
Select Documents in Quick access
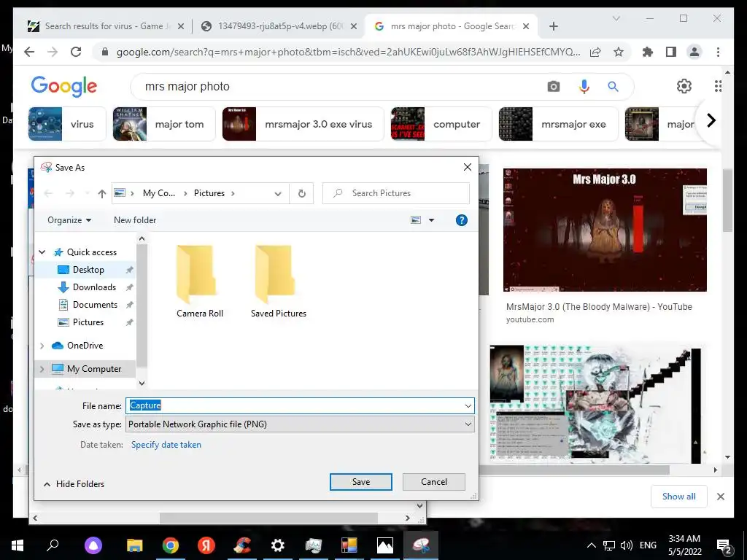[95, 305]
